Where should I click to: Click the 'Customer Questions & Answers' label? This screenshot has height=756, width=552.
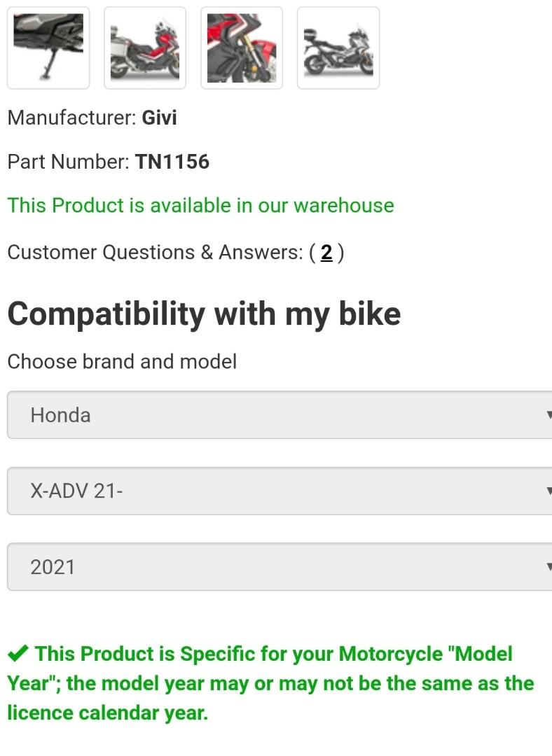tap(155, 253)
